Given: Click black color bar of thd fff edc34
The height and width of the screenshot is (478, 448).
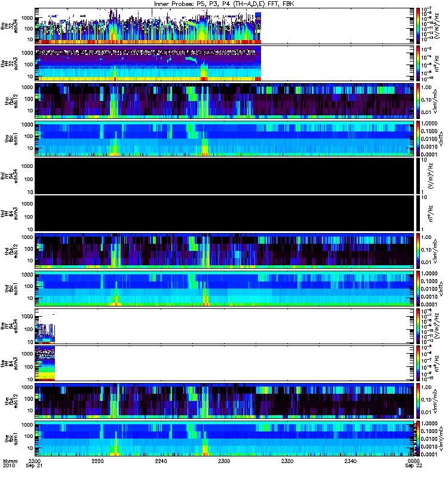Looking at the screenshot, I should tap(418, 176).
